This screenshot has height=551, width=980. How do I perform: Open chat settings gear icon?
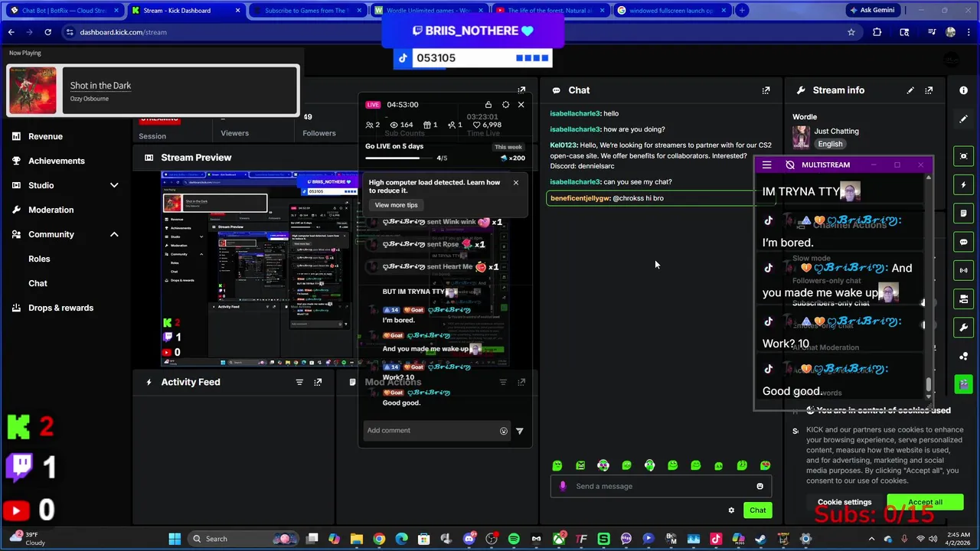tap(731, 510)
